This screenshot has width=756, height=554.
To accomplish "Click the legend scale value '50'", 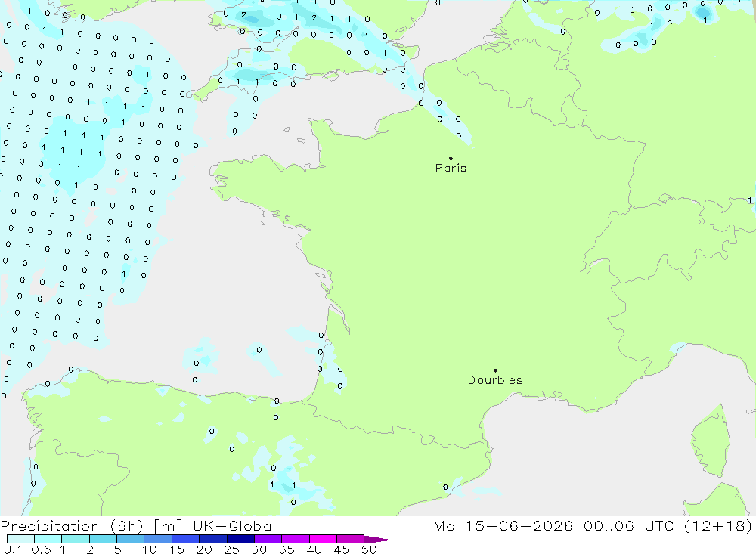I will pyautogui.click(x=369, y=549).
